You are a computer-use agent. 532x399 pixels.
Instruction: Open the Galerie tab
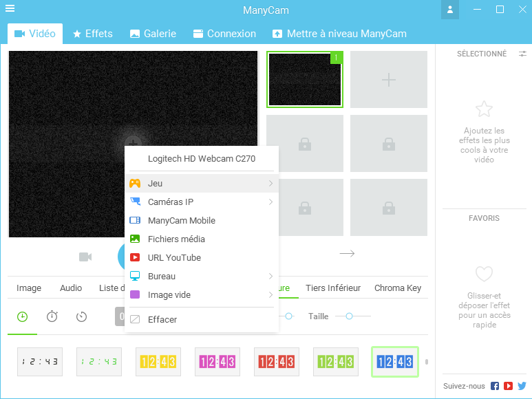pyautogui.click(x=153, y=34)
